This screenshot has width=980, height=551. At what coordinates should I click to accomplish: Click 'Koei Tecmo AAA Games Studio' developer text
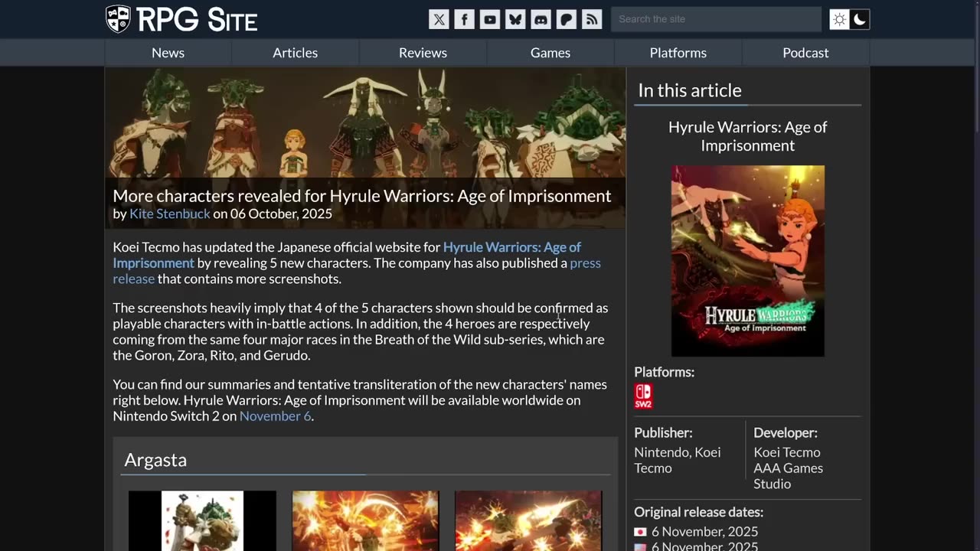tap(788, 468)
